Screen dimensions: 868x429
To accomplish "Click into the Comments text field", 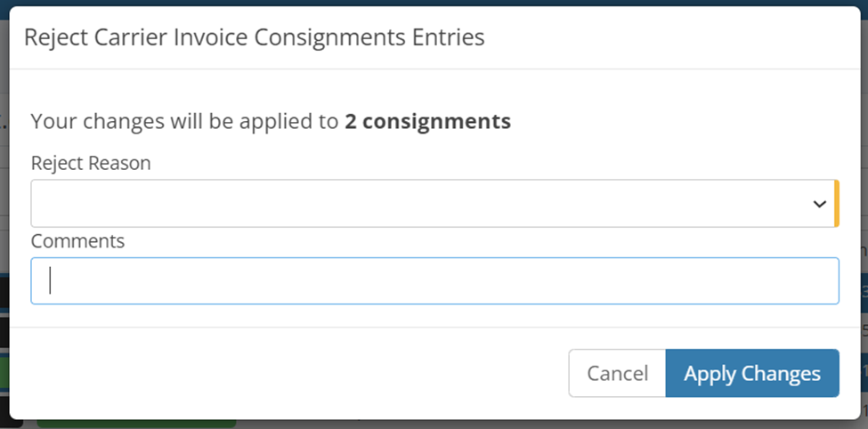I will click(x=434, y=281).
